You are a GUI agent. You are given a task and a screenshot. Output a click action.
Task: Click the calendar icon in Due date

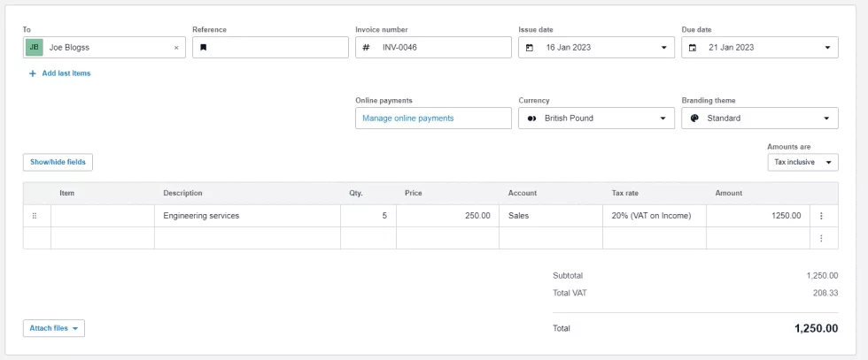(x=692, y=48)
